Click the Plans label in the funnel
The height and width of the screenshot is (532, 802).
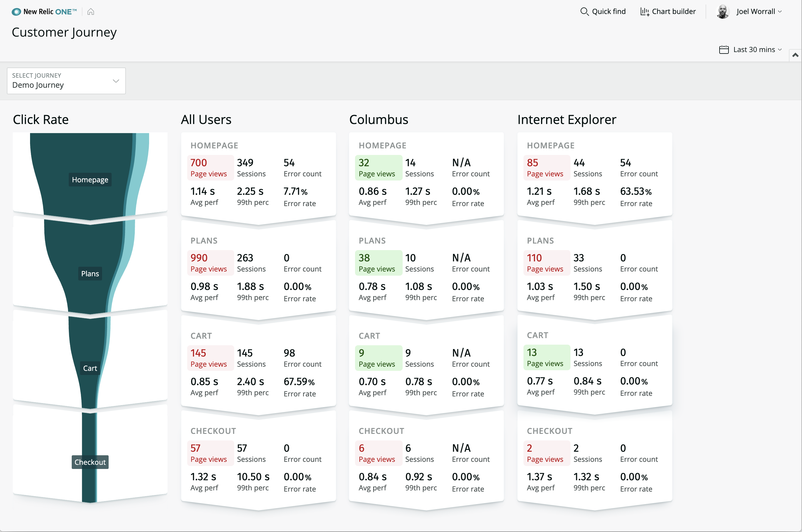tap(90, 274)
